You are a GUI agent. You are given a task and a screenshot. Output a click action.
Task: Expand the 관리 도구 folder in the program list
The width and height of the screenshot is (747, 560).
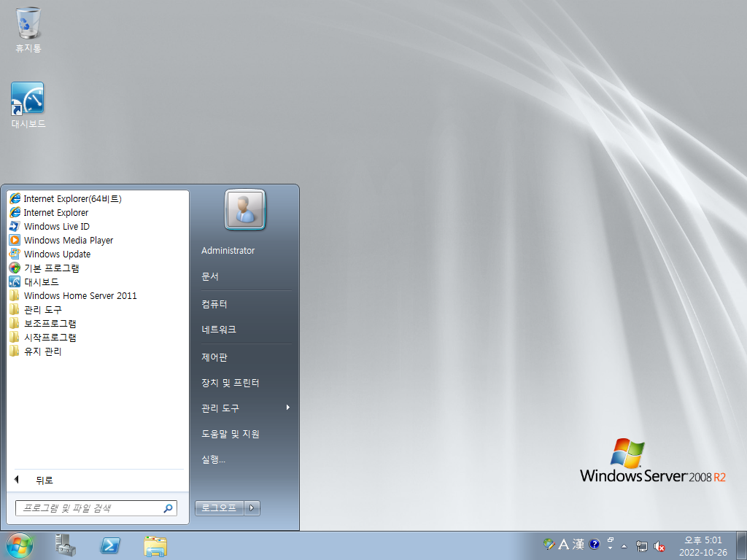[98, 309]
